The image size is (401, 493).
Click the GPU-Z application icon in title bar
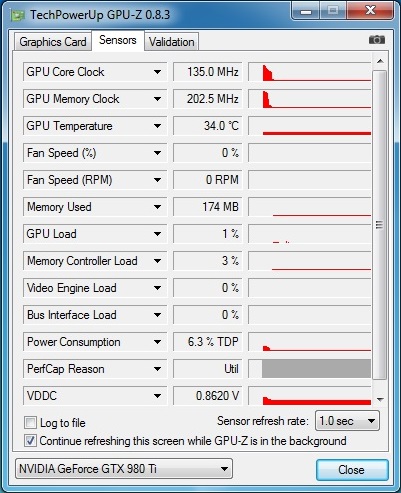point(17,15)
